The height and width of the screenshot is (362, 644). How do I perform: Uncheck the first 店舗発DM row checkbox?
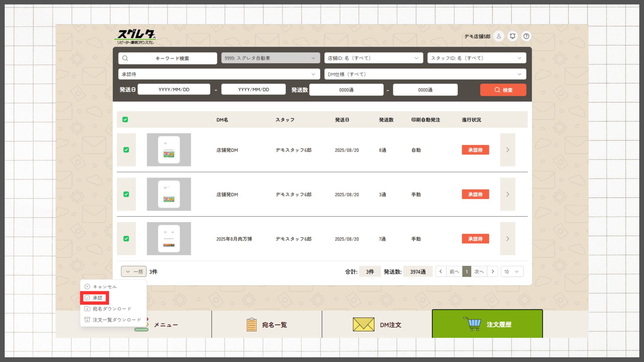[x=126, y=150]
